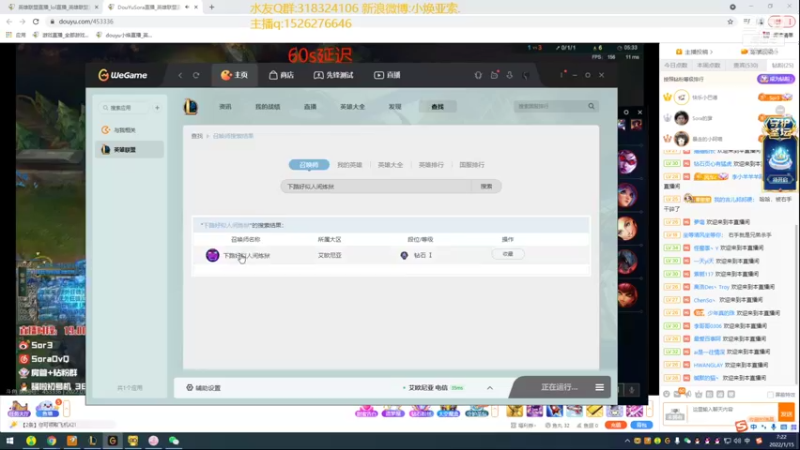Select the 召唤师 summoner tab
800x450 pixels.
click(x=309, y=165)
